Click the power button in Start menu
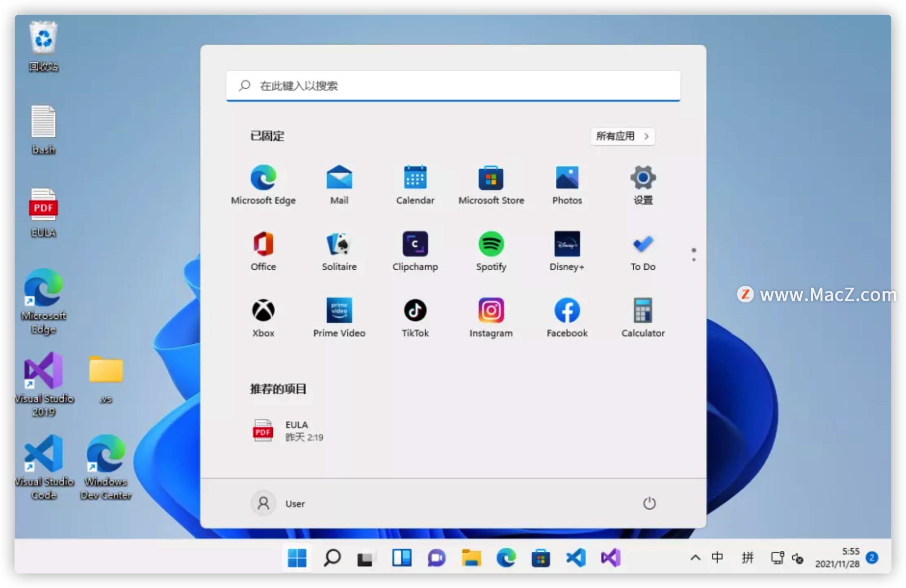This screenshot has width=906, height=588. 649,503
